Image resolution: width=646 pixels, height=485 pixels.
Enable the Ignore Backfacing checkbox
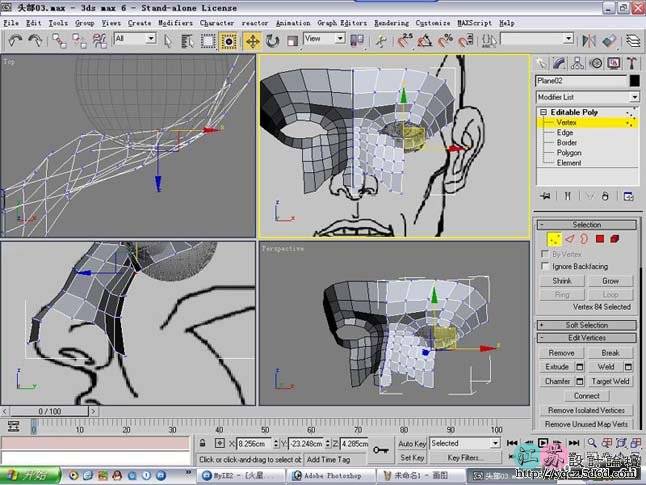point(545,267)
